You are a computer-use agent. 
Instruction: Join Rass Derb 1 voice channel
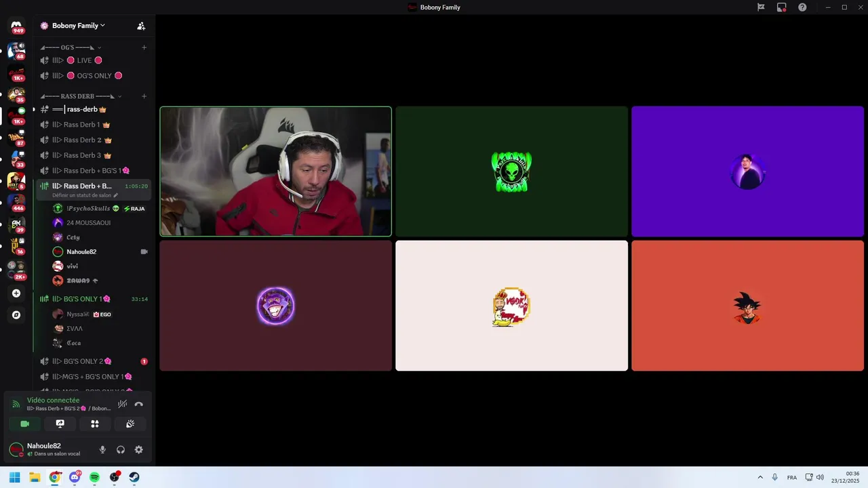coord(94,125)
